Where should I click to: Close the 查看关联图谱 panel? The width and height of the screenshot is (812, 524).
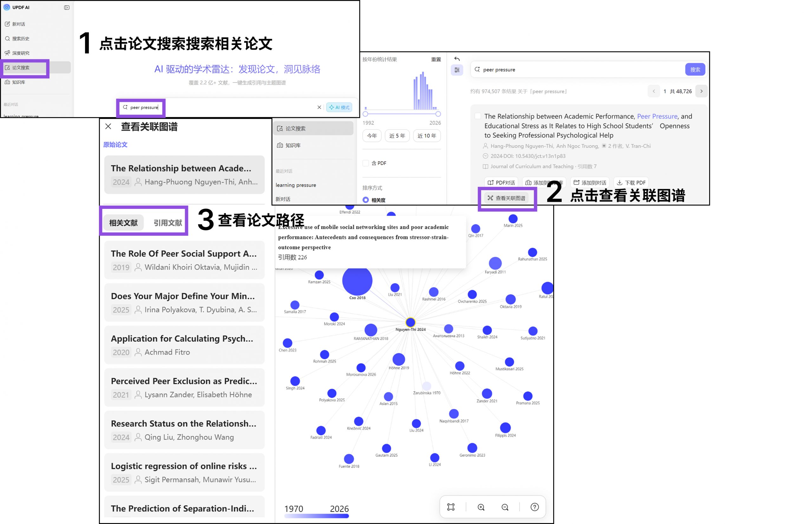[x=108, y=126]
